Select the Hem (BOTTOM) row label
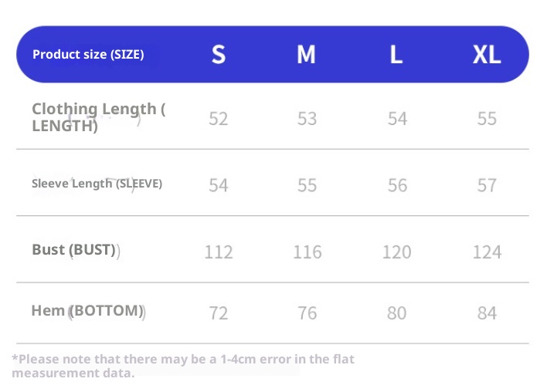The height and width of the screenshot is (392, 547). tap(87, 311)
